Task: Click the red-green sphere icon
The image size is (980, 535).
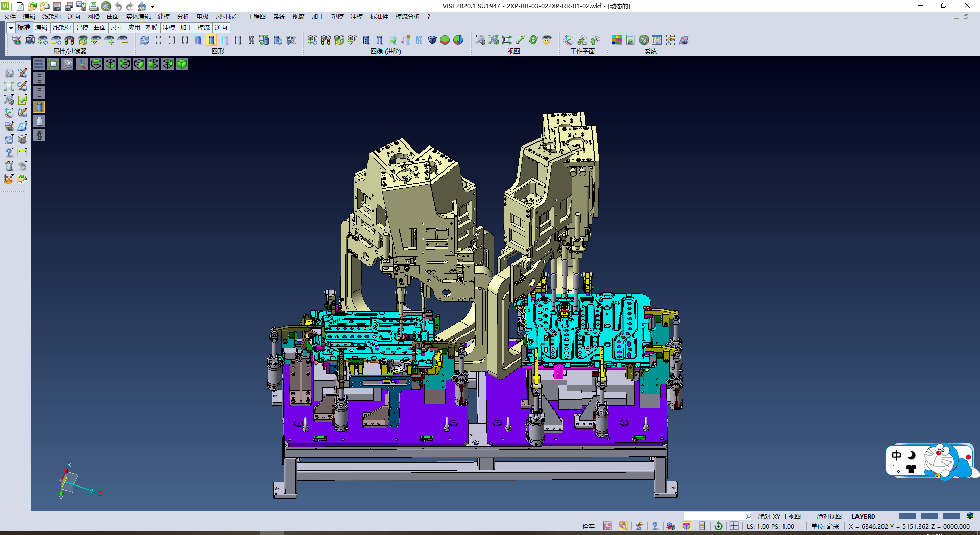Action: click(445, 40)
